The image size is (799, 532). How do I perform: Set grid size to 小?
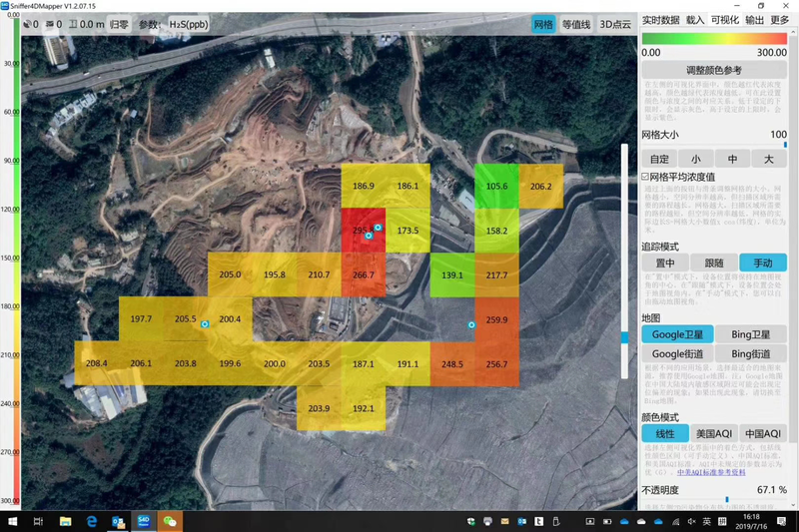(695, 159)
